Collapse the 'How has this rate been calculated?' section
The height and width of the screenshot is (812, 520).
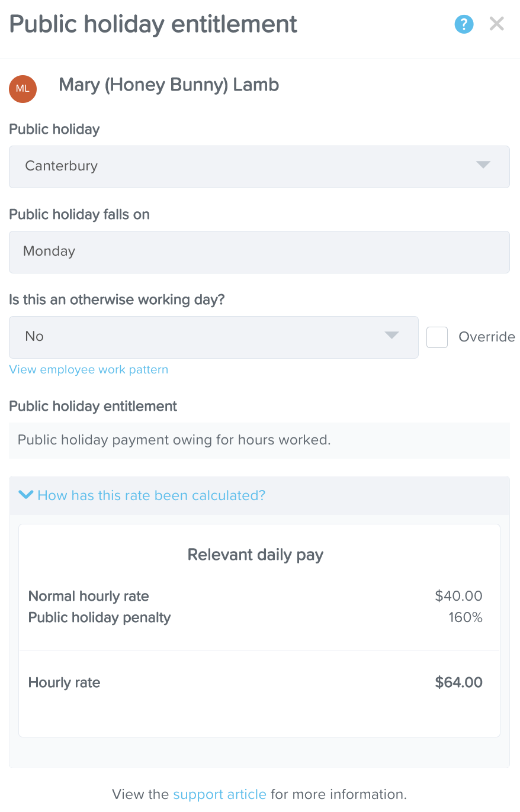142,495
